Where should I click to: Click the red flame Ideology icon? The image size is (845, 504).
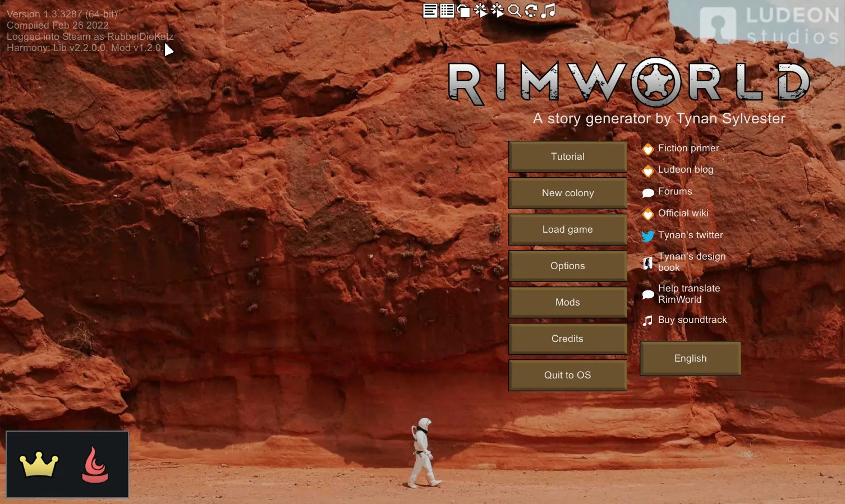pos(95,465)
